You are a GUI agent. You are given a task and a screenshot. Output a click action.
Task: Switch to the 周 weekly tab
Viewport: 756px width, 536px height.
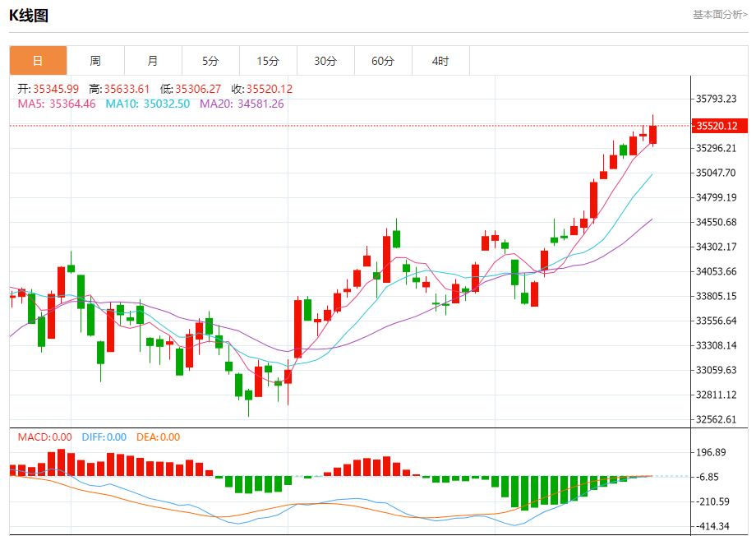pyautogui.click(x=95, y=61)
